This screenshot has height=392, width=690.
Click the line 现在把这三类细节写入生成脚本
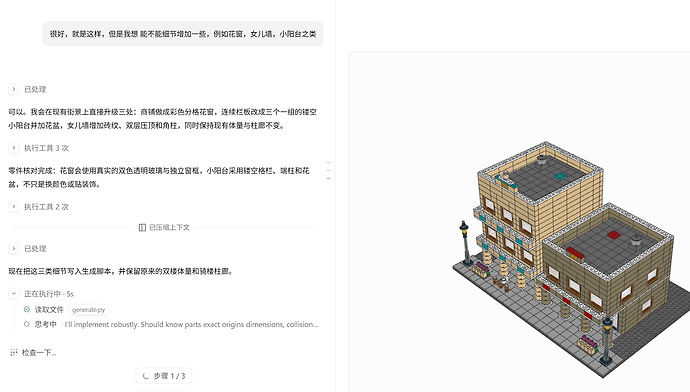coord(120,271)
